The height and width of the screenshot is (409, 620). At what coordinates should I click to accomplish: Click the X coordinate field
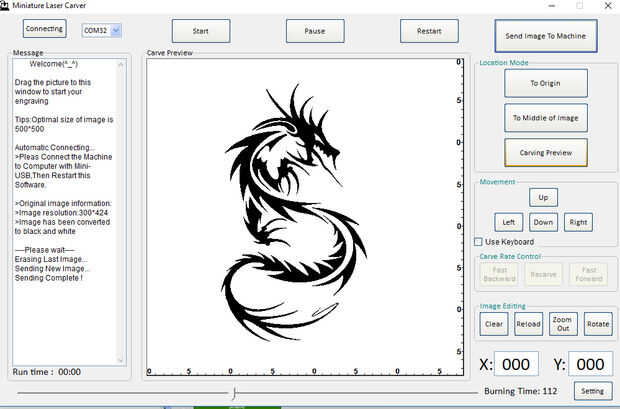point(516,364)
